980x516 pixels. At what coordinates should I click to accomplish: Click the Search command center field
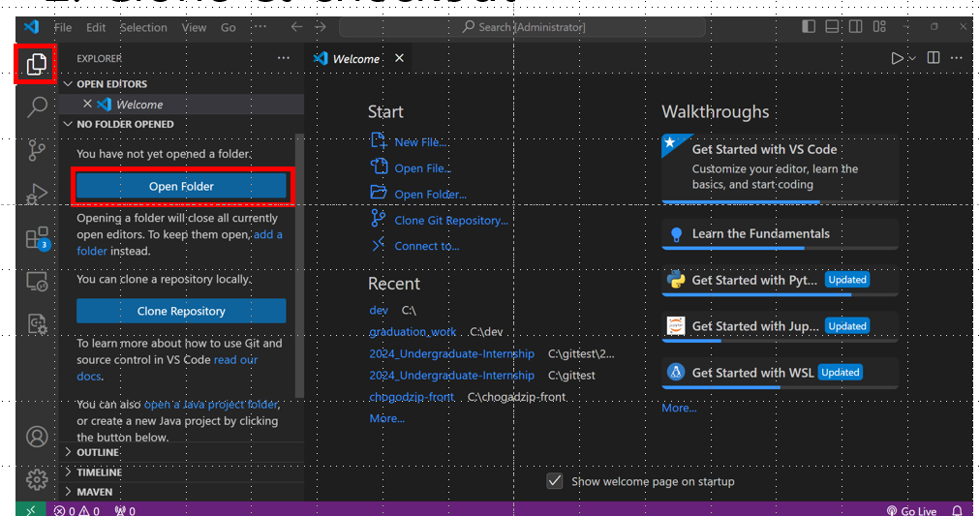pos(523,27)
